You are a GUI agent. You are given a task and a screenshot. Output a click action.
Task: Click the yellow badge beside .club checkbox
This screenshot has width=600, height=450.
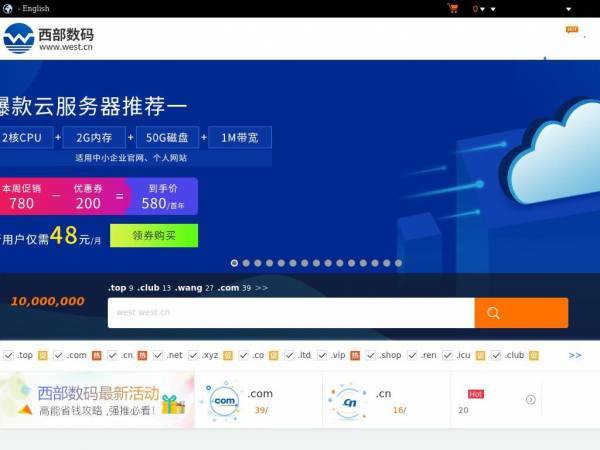534,355
